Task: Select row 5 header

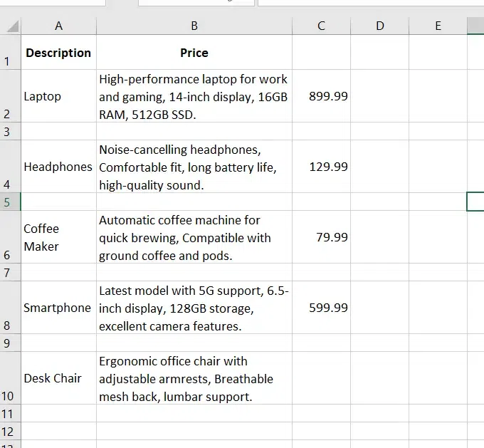Action: [10, 202]
